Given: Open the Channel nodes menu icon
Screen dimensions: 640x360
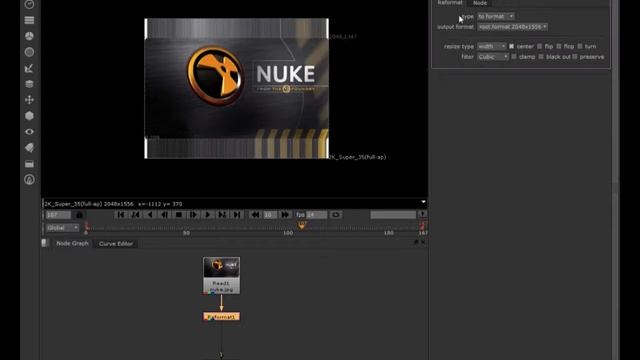Looking at the screenshot, I should [29, 20].
